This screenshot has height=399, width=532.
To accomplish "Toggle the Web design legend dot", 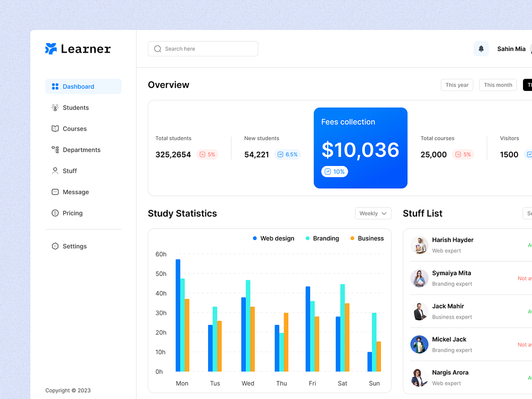I will [255, 238].
